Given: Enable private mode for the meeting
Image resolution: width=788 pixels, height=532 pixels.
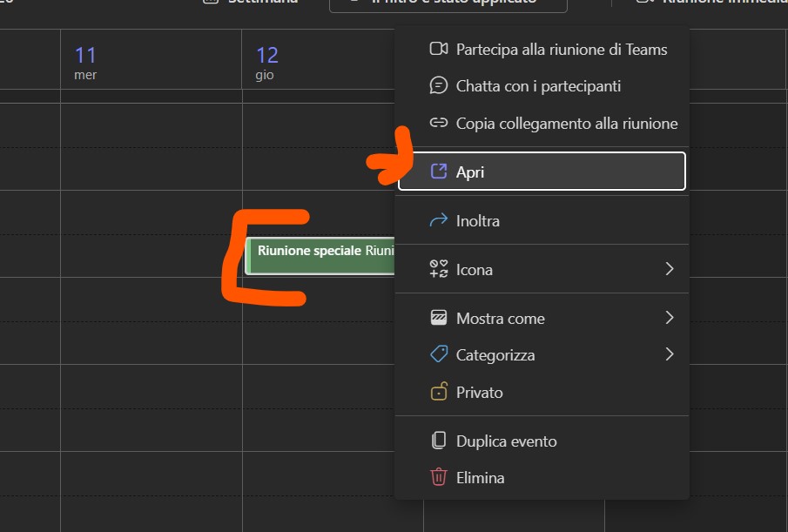Looking at the screenshot, I should [x=479, y=392].
